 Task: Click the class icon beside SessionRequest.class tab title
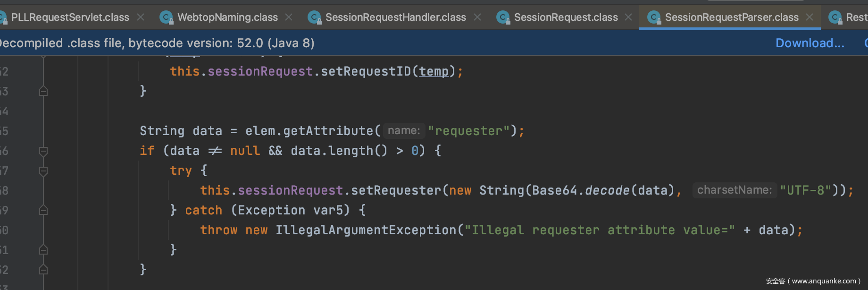[x=503, y=17]
